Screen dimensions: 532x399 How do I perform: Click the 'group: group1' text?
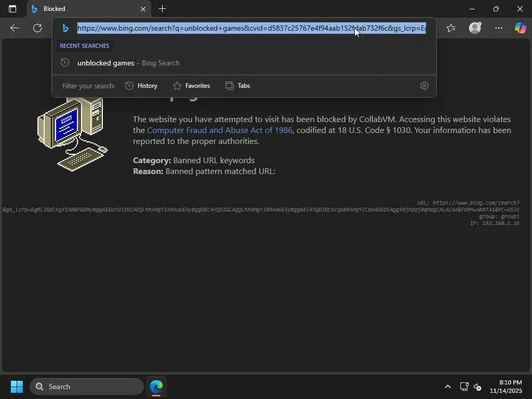click(499, 217)
